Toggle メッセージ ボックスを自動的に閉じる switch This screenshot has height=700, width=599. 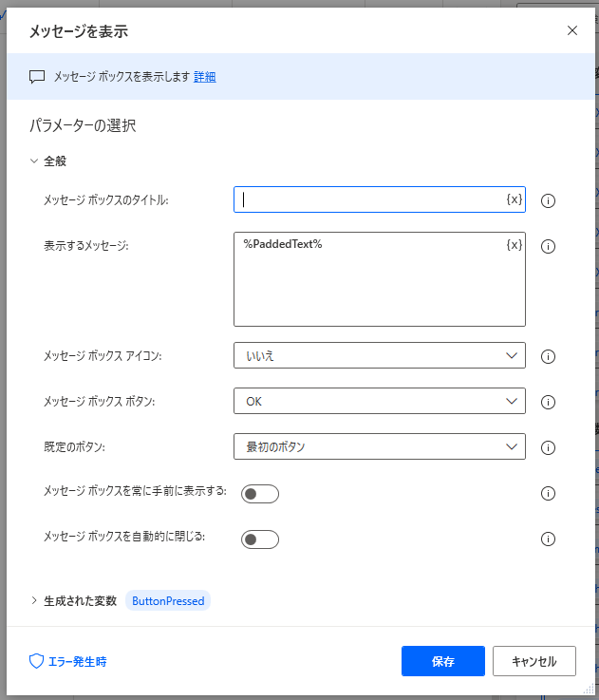point(260,539)
